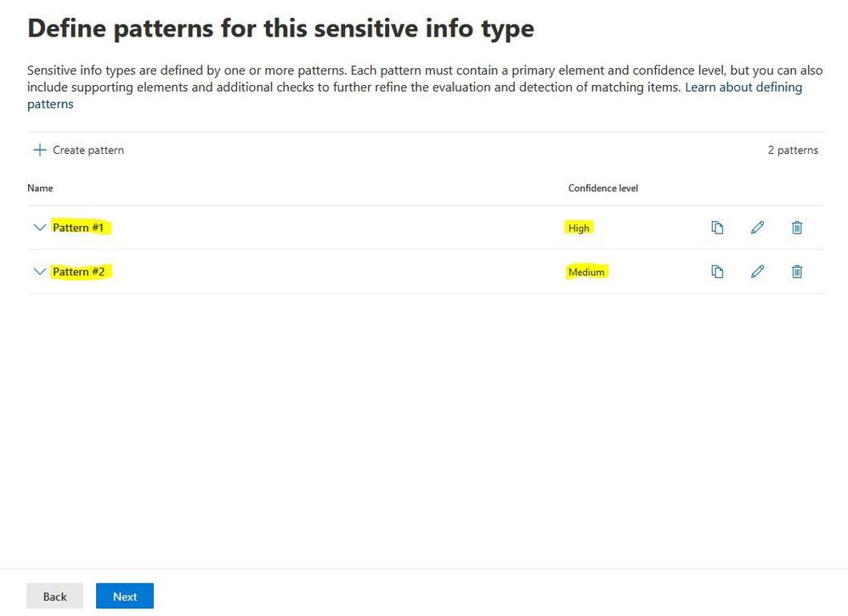Screen dimensions: 848x616
Task: Select the Pattern #2 name
Action: pyautogui.click(x=78, y=272)
